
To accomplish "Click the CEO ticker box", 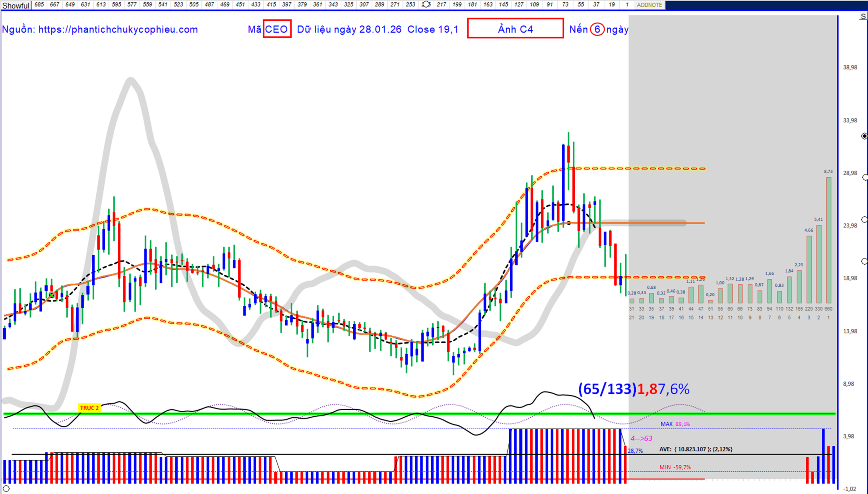I will click(277, 29).
